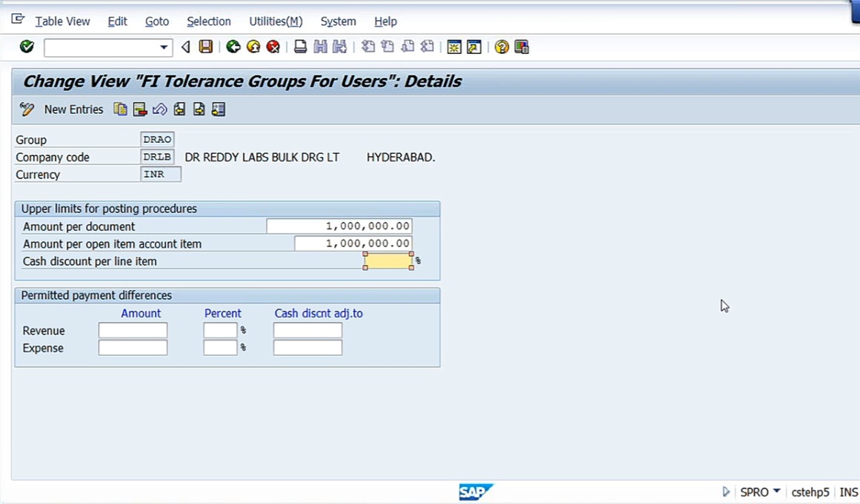860x504 pixels.
Task: Click the cstehp5 server name in status bar
Action: (810, 492)
